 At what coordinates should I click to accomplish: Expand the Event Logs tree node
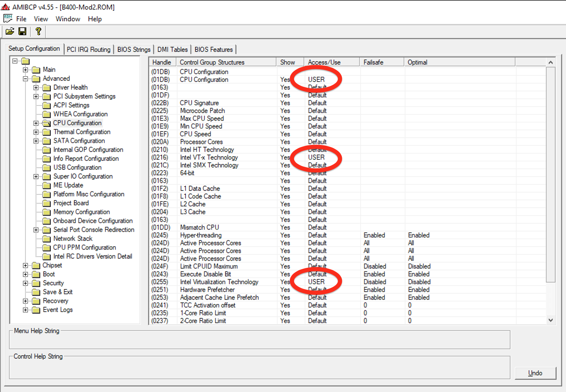point(26,310)
